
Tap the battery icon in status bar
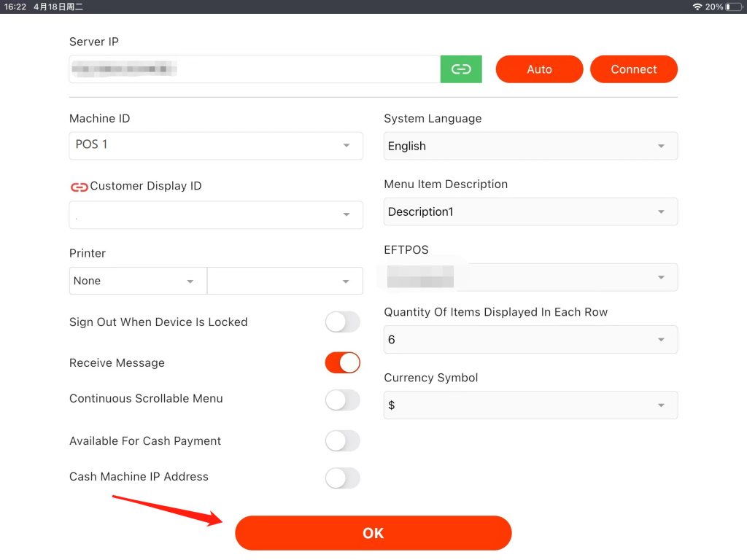(x=732, y=7)
